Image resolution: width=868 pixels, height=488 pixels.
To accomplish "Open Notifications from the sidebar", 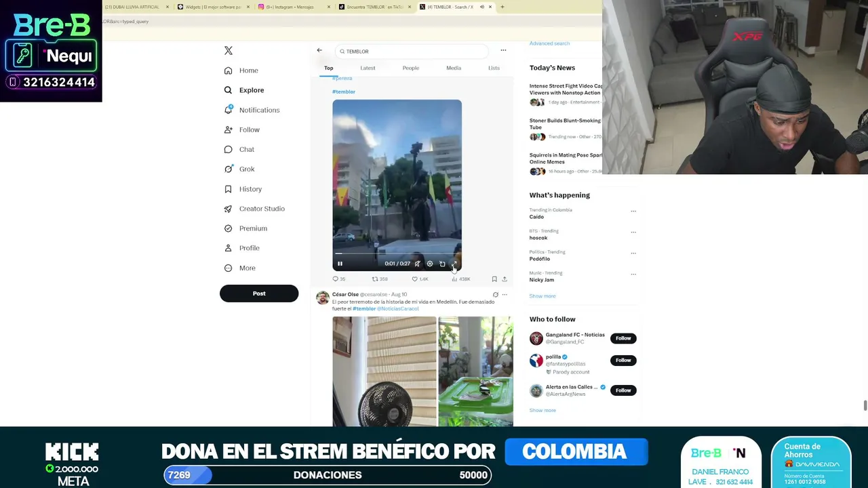I will click(x=252, y=110).
